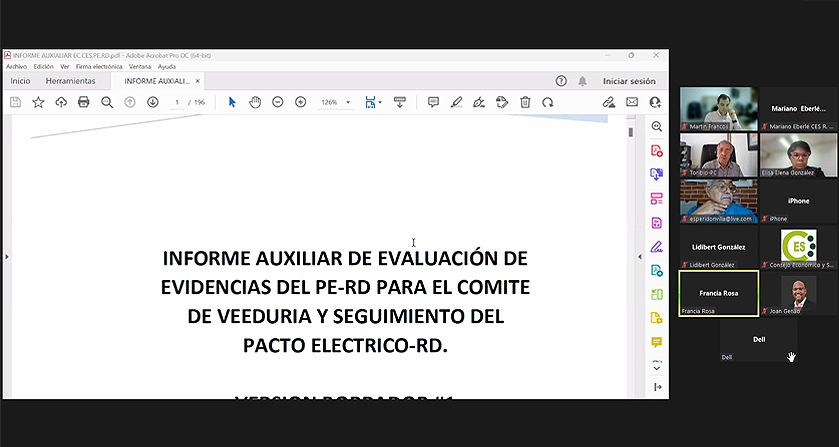Select Joan Genao participant tile

click(798, 293)
